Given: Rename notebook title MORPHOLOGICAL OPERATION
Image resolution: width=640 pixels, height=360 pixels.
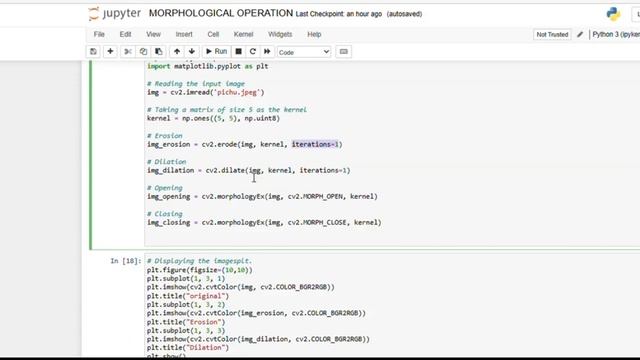Looking at the screenshot, I should pyautogui.click(x=221, y=13).
